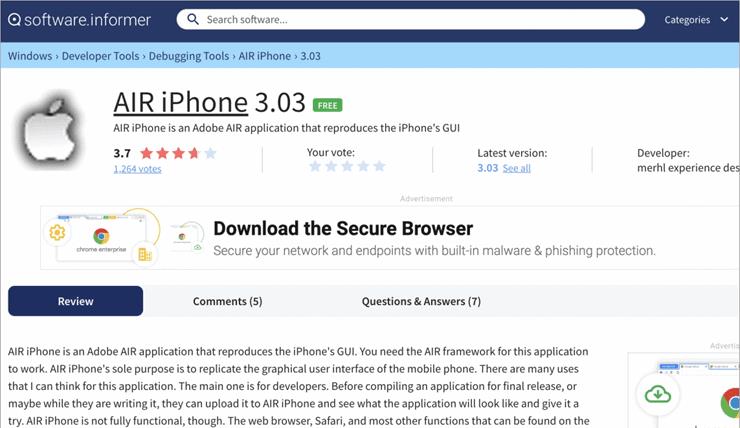Expand the Categories dropdown

click(x=696, y=20)
